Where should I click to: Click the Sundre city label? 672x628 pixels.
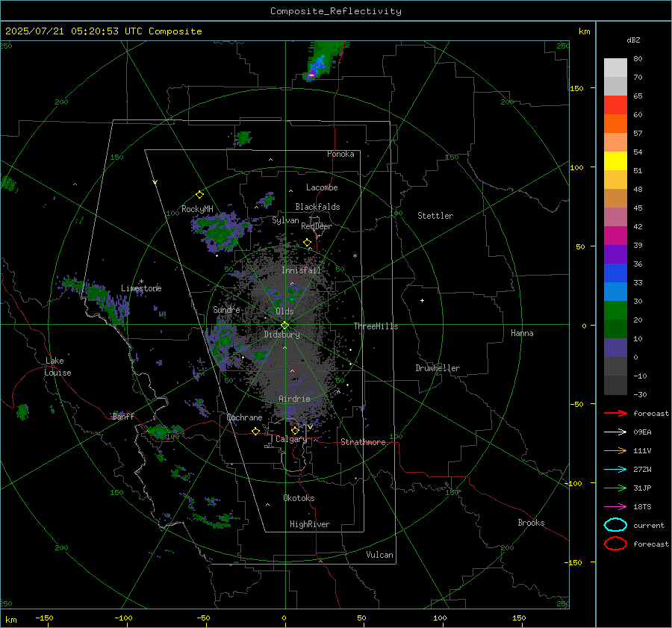226,309
